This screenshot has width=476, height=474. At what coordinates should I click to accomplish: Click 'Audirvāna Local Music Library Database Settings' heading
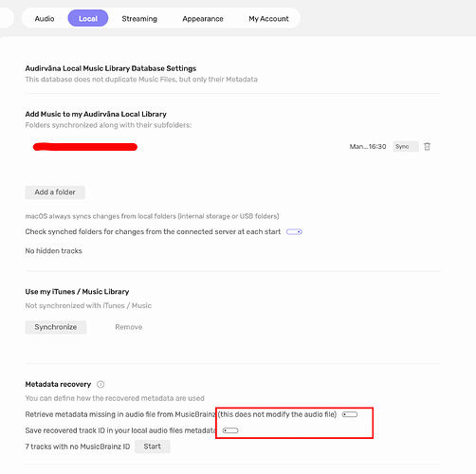click(x=111, y=68)
